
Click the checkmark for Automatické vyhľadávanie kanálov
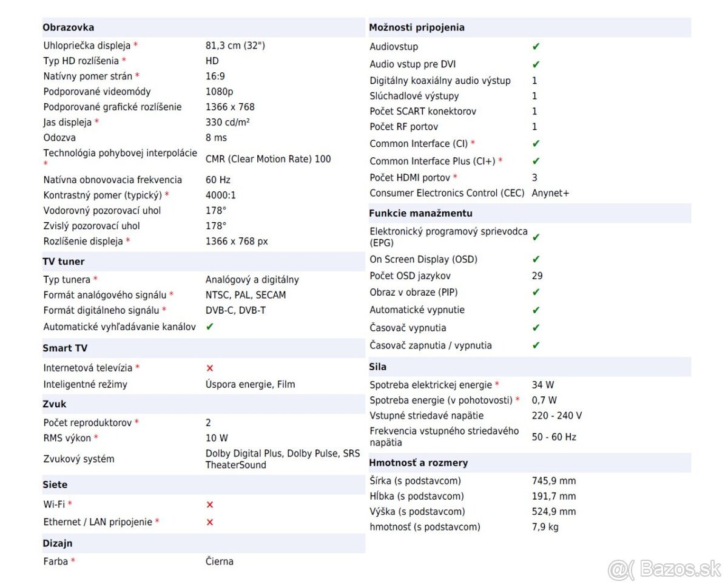pyautogui.click(x=210, y=327)
